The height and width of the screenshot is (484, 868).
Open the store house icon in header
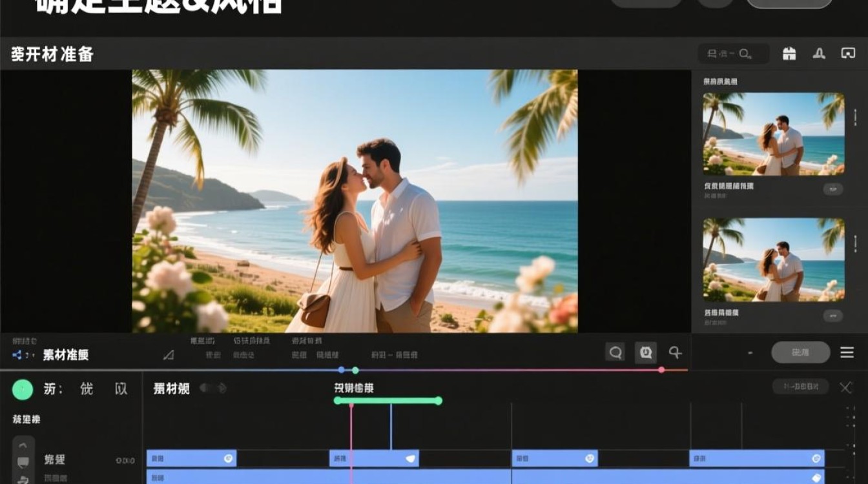point(789,54)
